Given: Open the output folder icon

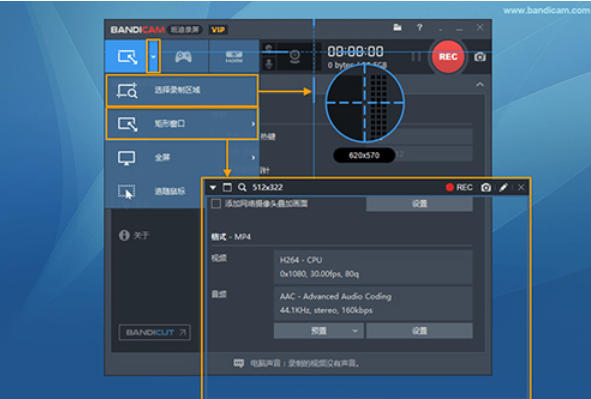Looking at the screenshot, I should pos(397,28).
